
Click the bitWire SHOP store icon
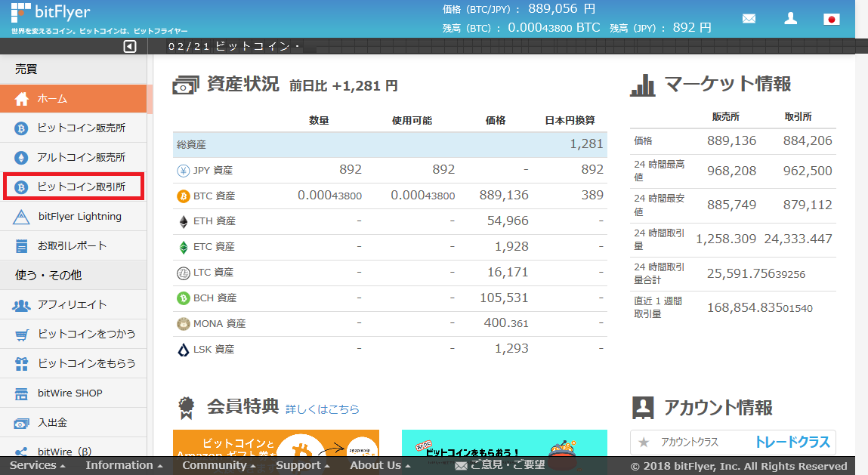[21, 393]
